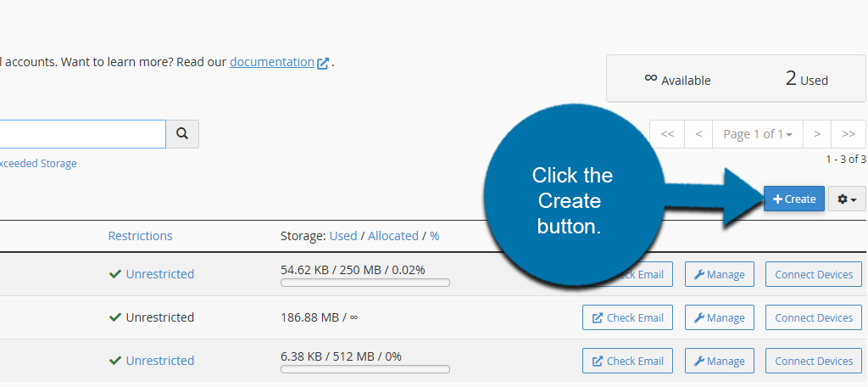Go to previous page arrow
The height and width of the screenshot is (387, 868).
698,134
